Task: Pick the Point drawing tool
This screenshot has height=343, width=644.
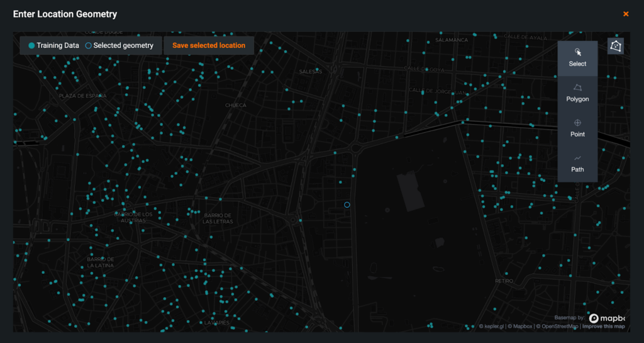Action: 577,128
